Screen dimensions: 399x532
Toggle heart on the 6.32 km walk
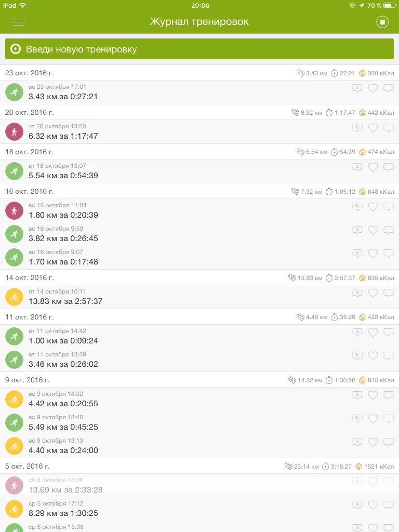click(373, 128)
